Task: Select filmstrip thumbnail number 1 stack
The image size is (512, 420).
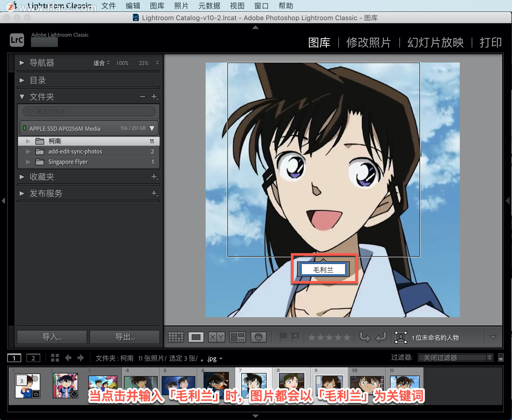Action: 28,386
